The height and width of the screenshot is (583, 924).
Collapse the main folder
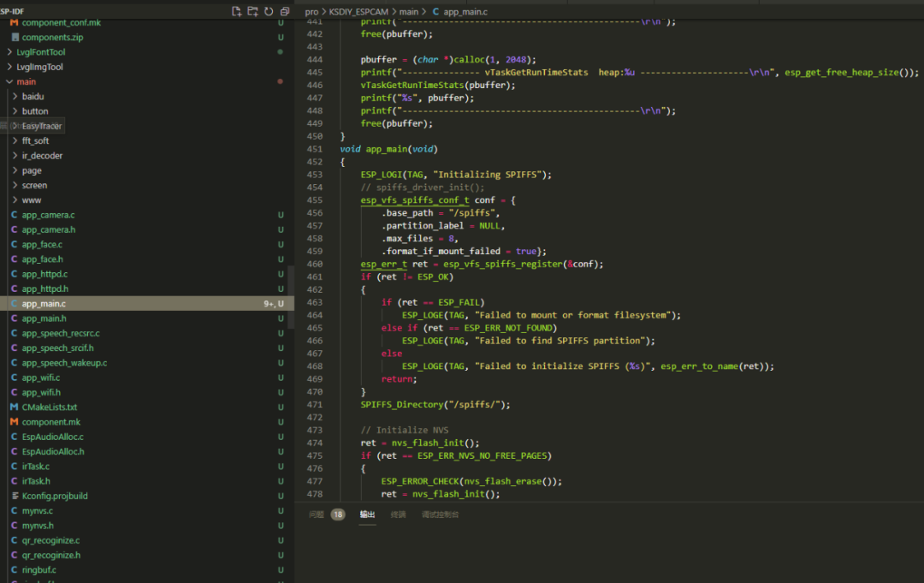point(26,81)
